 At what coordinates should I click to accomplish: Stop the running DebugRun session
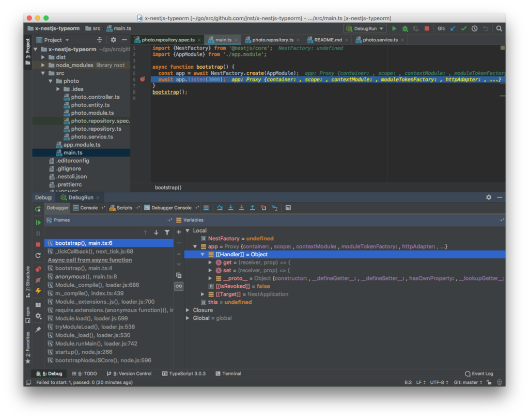click(x=426, y=28)
